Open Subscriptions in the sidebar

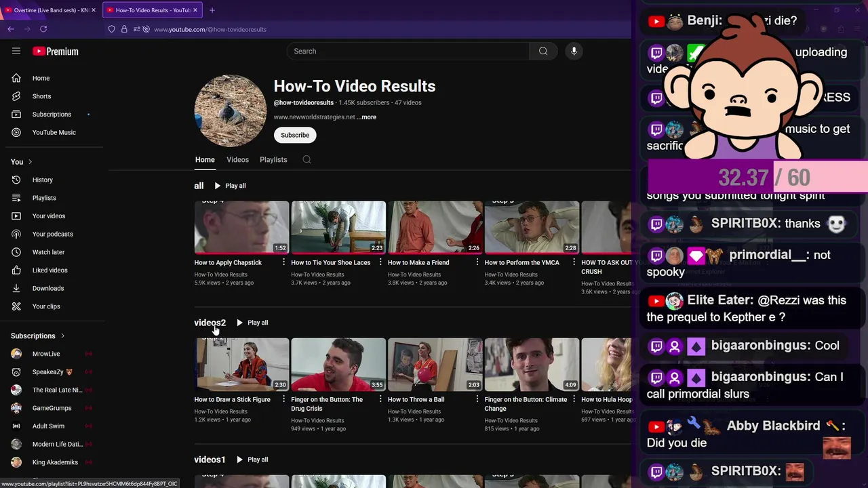pos(52,115)
